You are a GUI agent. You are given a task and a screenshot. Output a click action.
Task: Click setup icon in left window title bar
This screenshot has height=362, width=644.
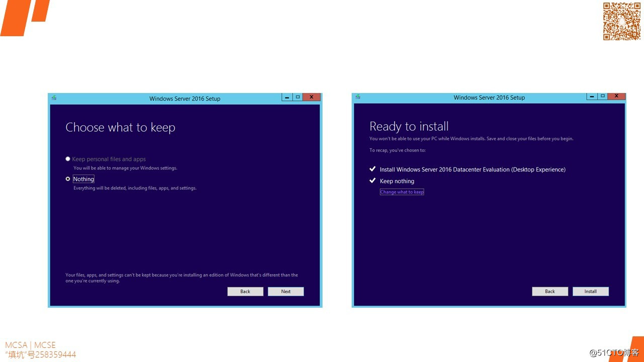pyautogui.click(x=54, y=98)
